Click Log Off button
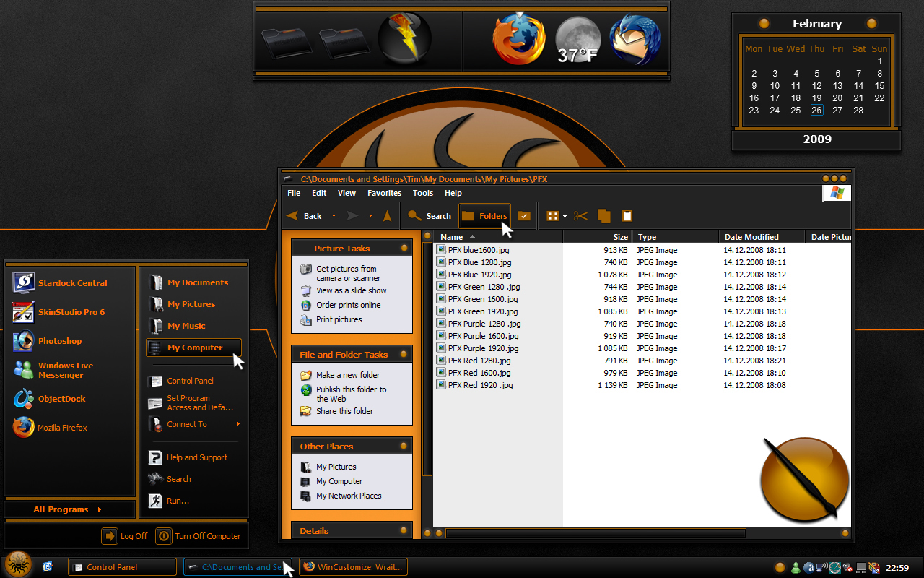Viewport: 924px width, 578px height. tap(124, 536)
